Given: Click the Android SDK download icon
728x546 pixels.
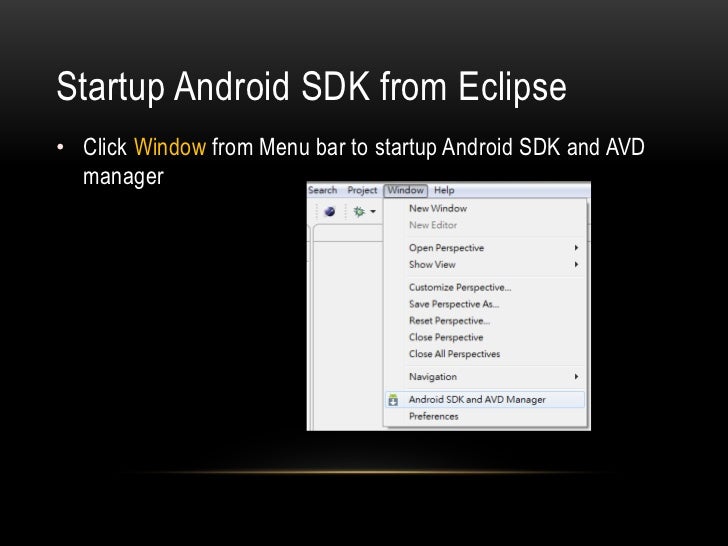Looking at the screenshot, I should click(x=393, y=400).
